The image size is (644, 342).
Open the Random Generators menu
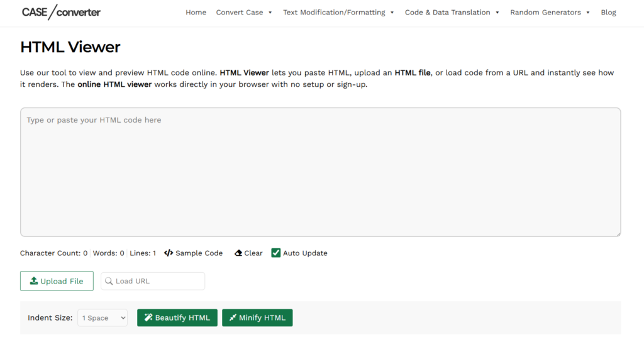545,13
